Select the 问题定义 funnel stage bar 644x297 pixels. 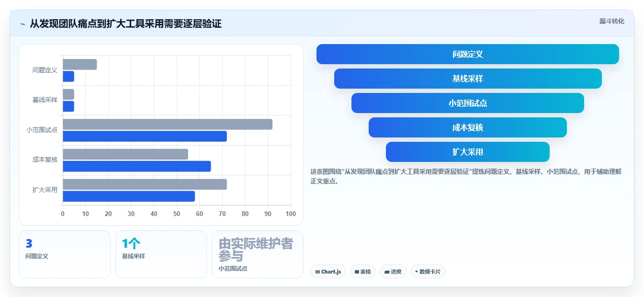468,54
